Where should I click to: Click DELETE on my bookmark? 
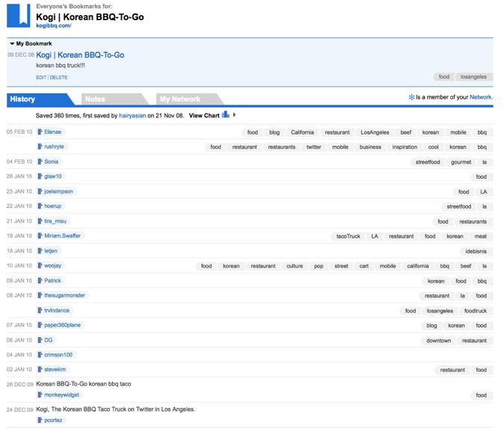pos(58,78)
